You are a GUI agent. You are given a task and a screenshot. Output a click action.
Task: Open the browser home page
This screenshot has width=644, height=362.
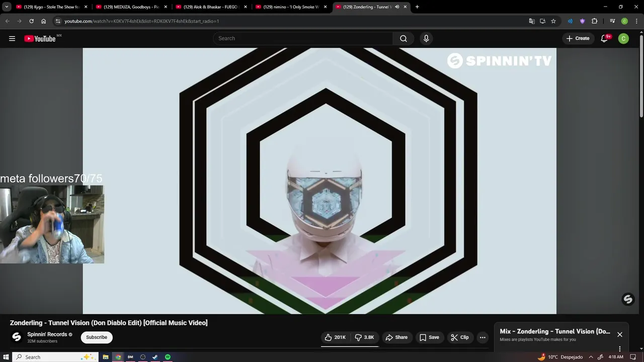tap(43, 21)
